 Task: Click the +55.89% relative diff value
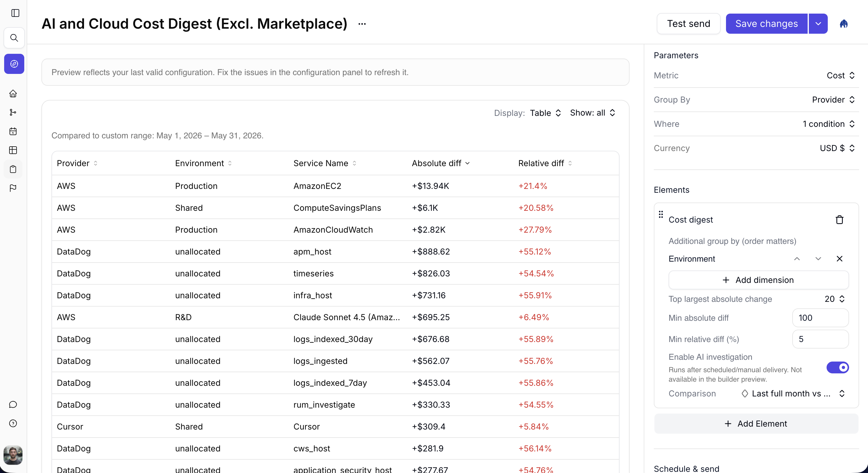(536, 339)
